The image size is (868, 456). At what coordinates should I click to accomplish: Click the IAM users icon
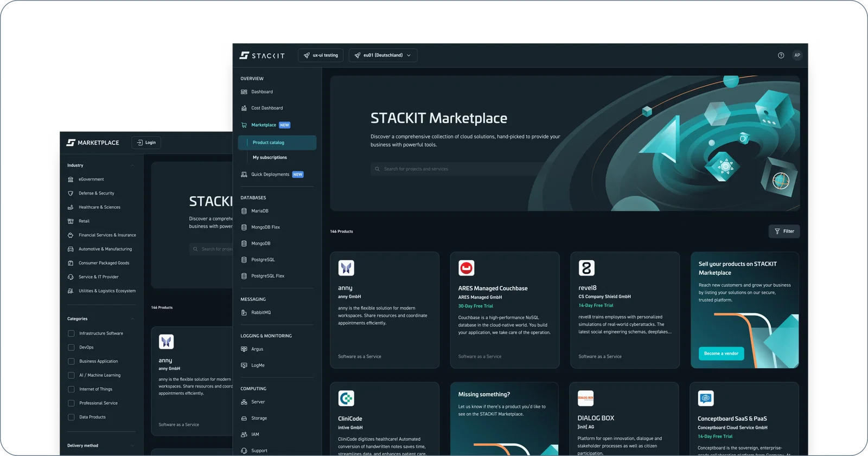pos(244,434)
